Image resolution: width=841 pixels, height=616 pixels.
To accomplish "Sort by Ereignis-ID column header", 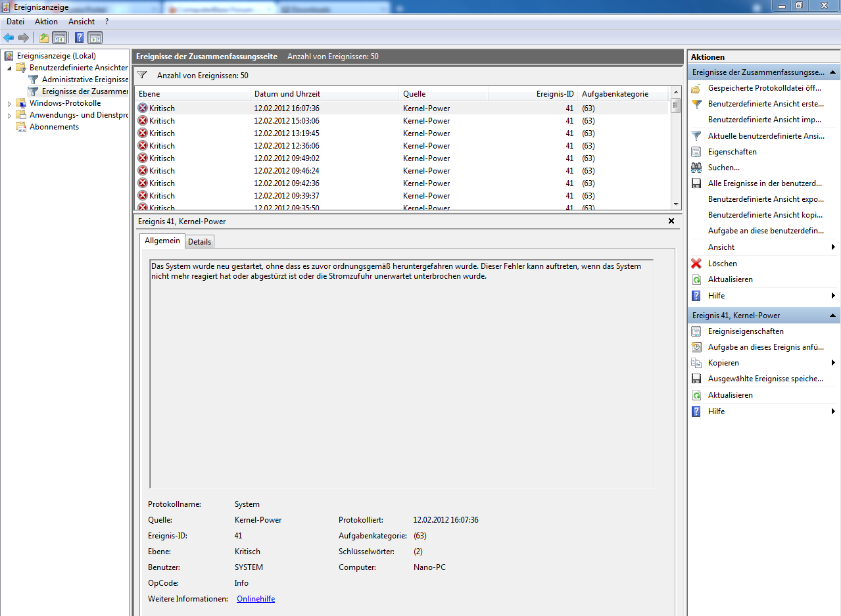I will point(533,94).
